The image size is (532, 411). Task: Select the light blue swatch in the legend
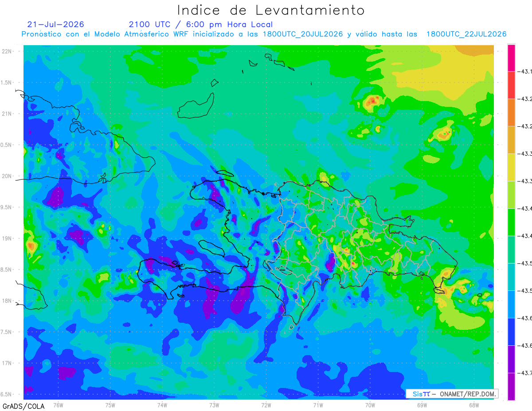tap(511, 305)
